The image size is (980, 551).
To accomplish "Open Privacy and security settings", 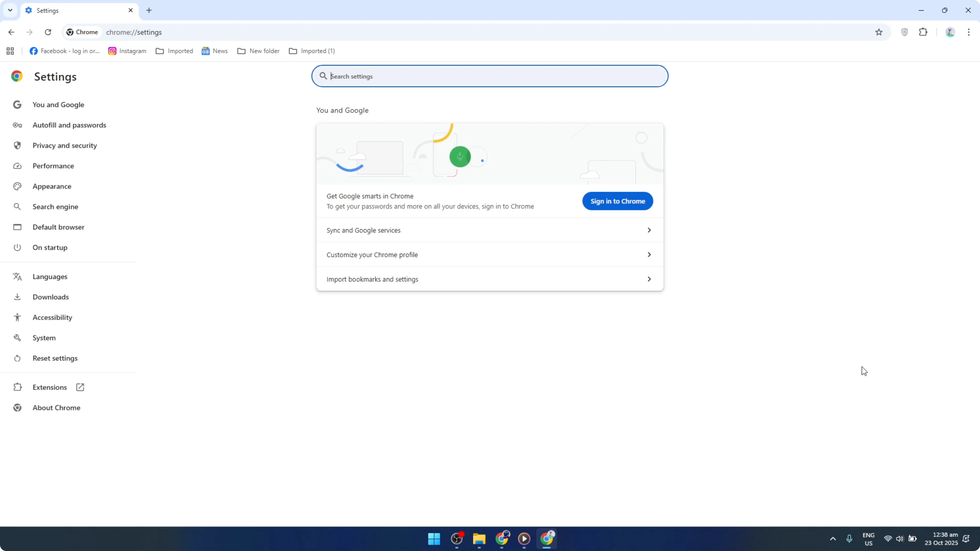I will point(65,145).
